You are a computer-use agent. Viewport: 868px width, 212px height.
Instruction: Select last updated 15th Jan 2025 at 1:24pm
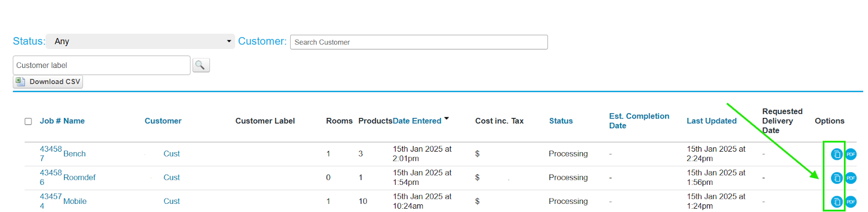pyautogui.click(x=716, y=201)
